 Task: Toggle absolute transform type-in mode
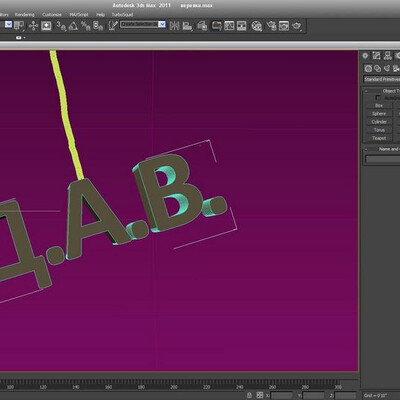point(260,395)
